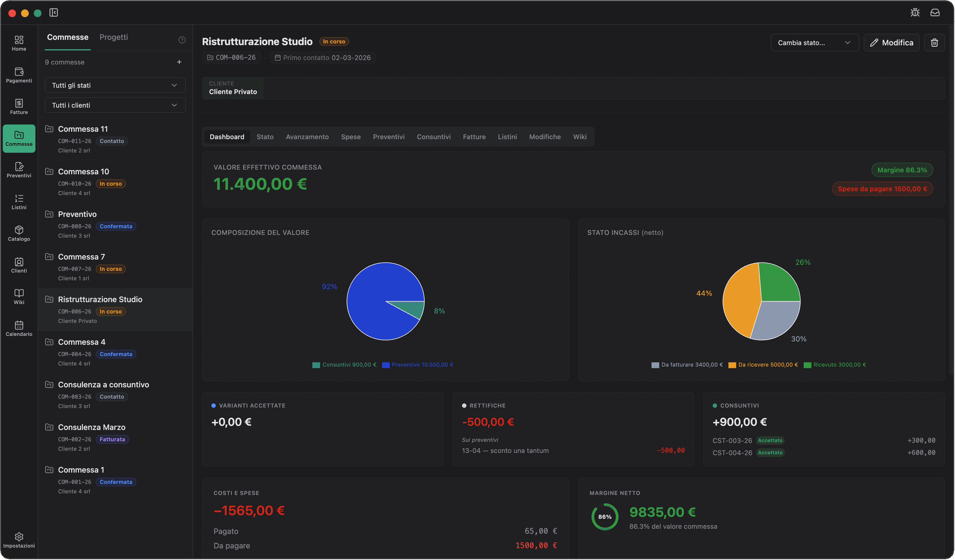This screenshot has width=955, height=560.
Task: Open the Calendario section
Action: (x=19, y=328)
